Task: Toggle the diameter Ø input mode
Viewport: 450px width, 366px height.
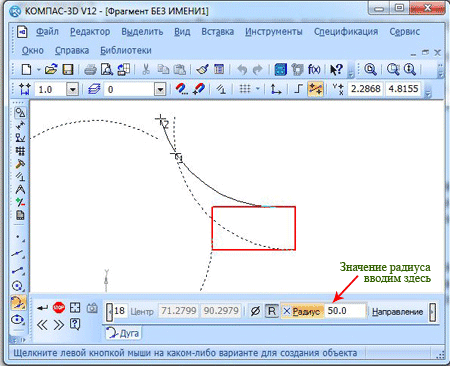Action: (255, 311)
